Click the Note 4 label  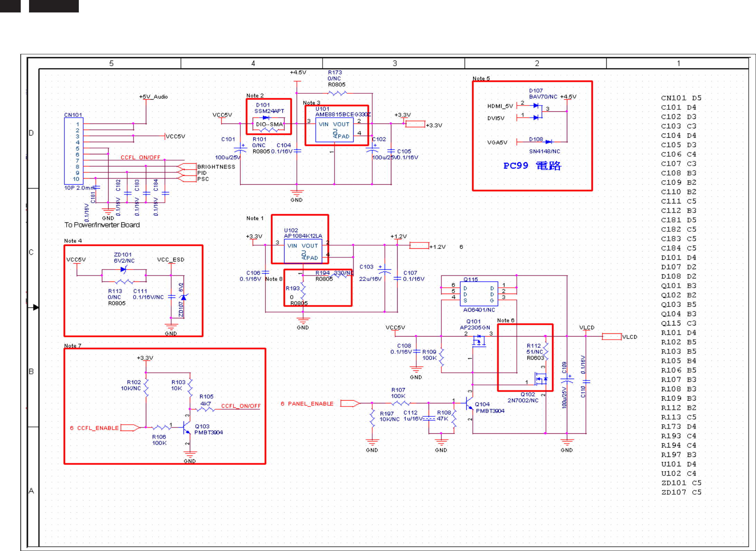tap(73, 241)
